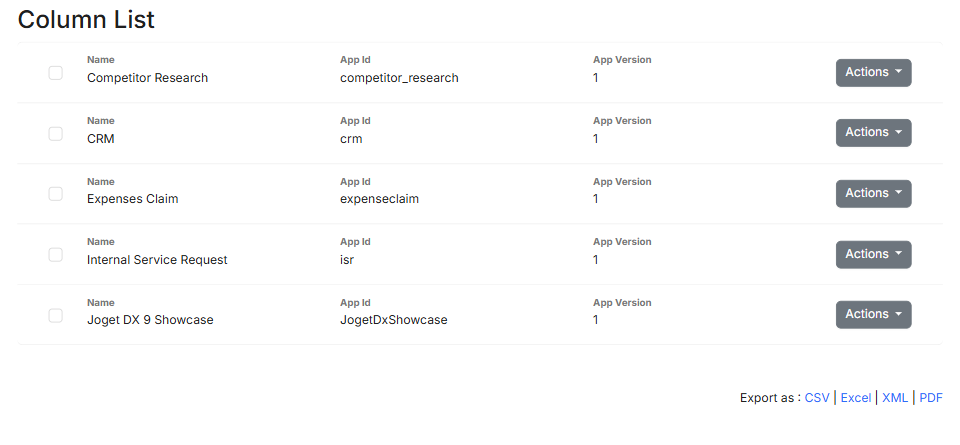The image size is (960, 445).
Task: Open Actions dropdown for Expenses Claim
Action: 873,194
